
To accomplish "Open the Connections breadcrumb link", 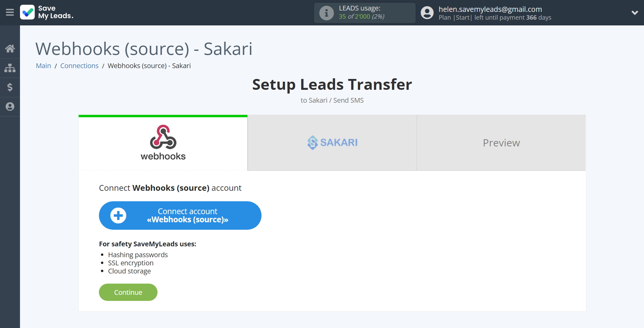I will coord(79,66).
